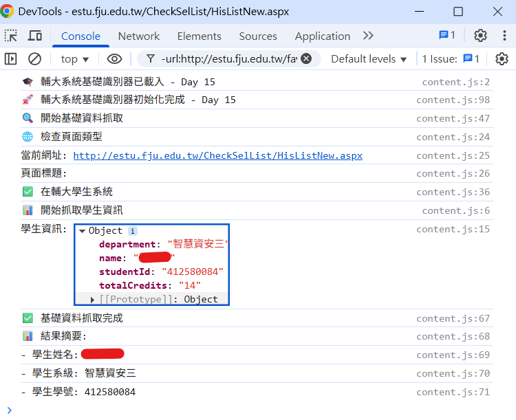Screen dimensions: 516x420
Task: Select log line 學生學號: 412580084
Action: tap(78, 392)
